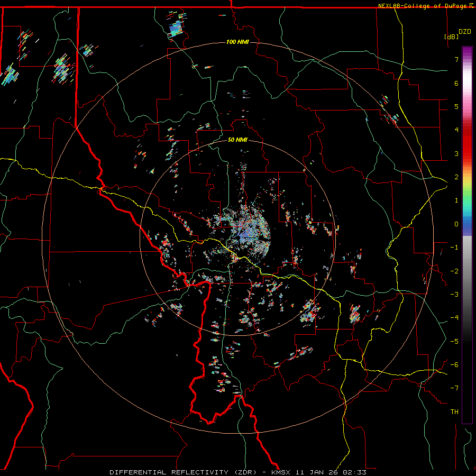The image size is (476, 476).
Task: Click the 50 NMI range ring label
Action: [x=237, y=140]
